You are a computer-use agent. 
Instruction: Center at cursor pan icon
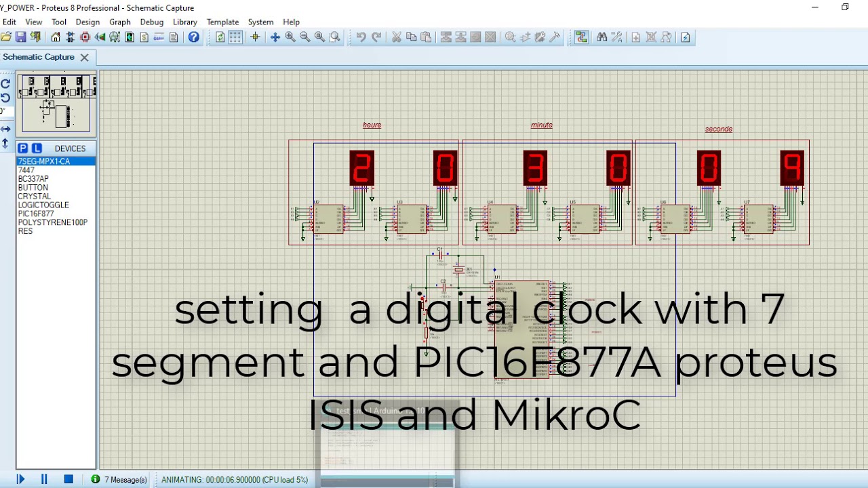click(x=275, y=37)
